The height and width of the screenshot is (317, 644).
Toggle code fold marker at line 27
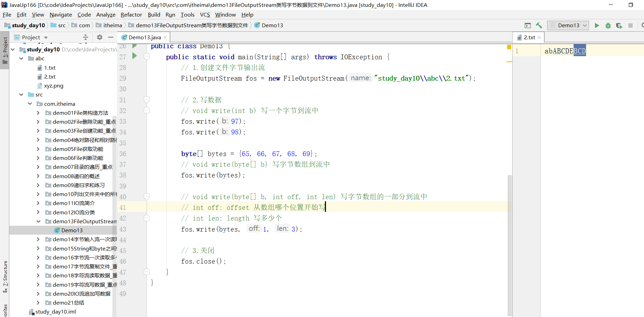point(147,57)
